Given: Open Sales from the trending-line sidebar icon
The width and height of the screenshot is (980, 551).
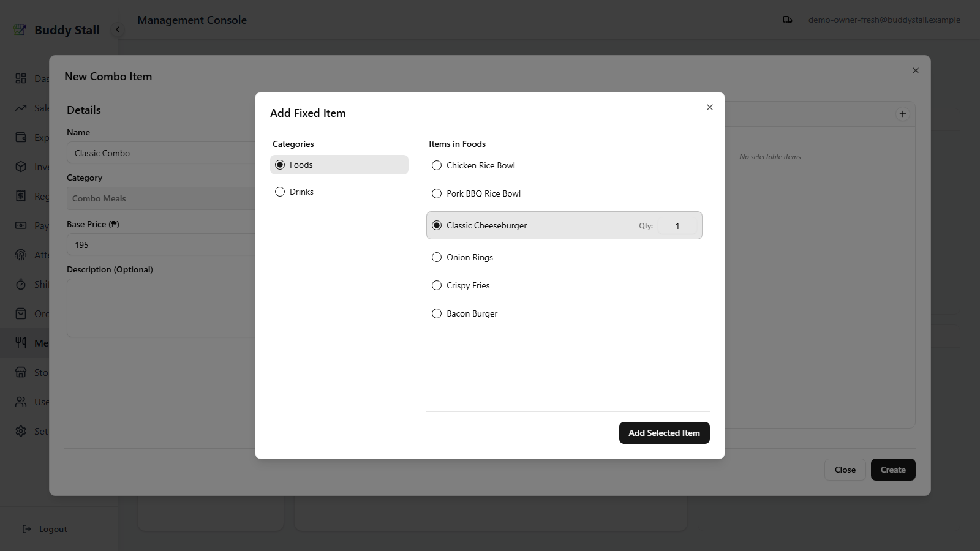Looking at the screenshot, I should click(x=21, y=108).
